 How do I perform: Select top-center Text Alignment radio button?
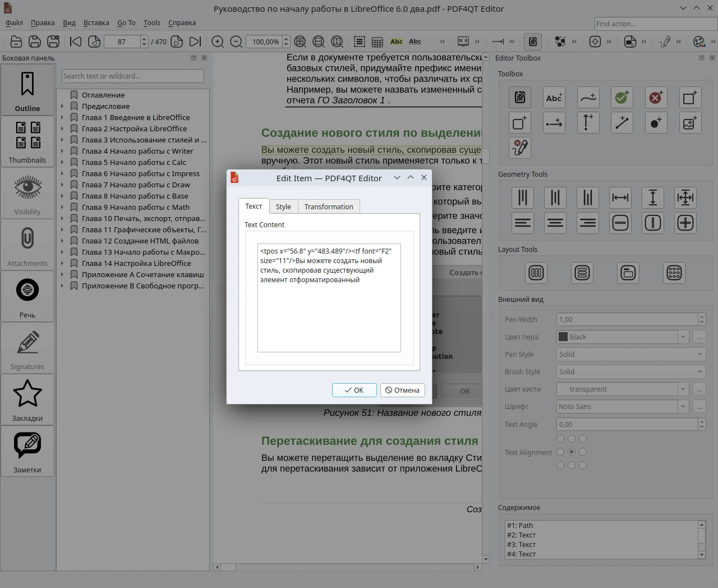(572, 439)
